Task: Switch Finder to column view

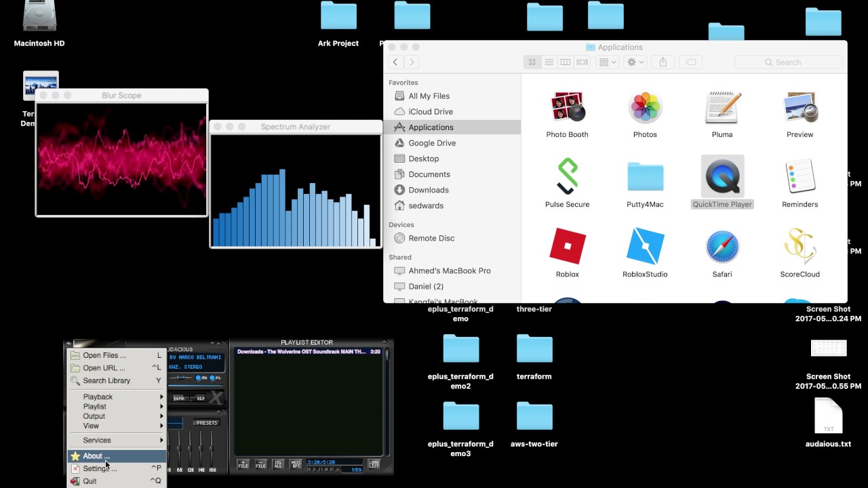Action: click(566, 62)
